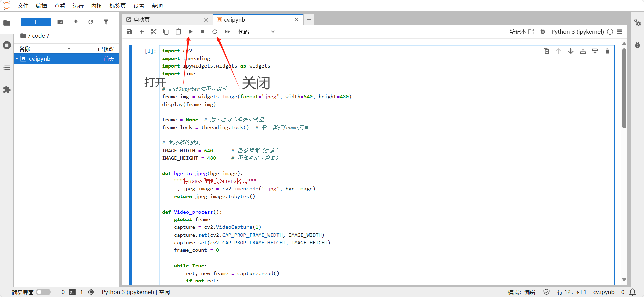
Task: Insert a cell above from cell toolbar
Action: (583, 51)
